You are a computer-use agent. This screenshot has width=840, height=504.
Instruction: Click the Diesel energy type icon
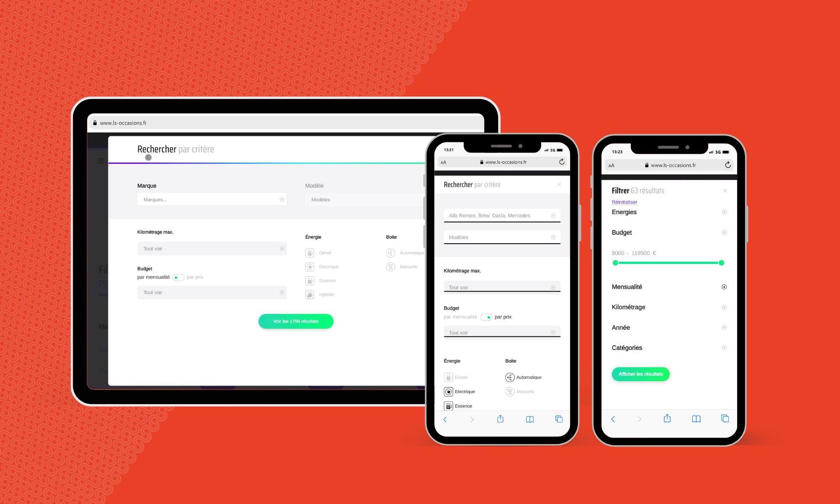(x=310, y=252)
